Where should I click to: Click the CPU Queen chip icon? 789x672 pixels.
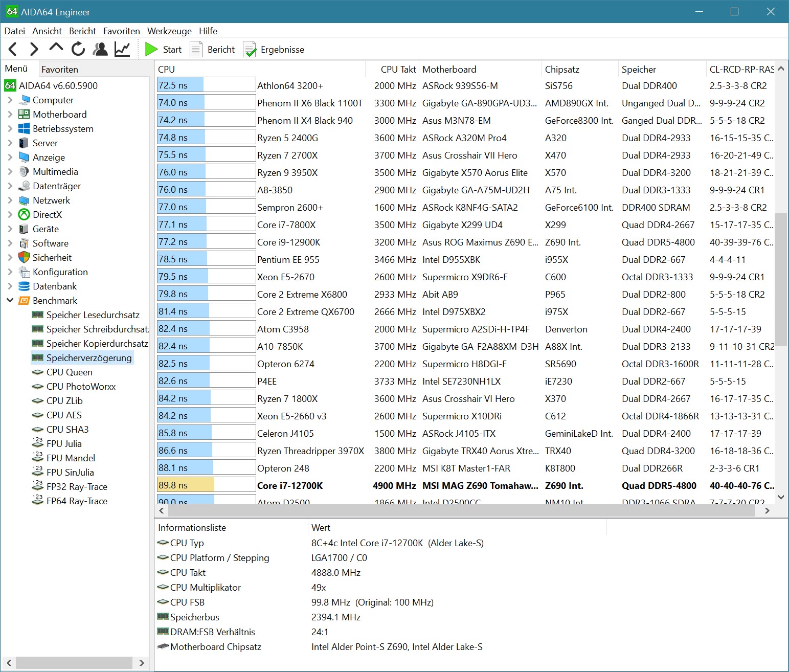point(37,372)
